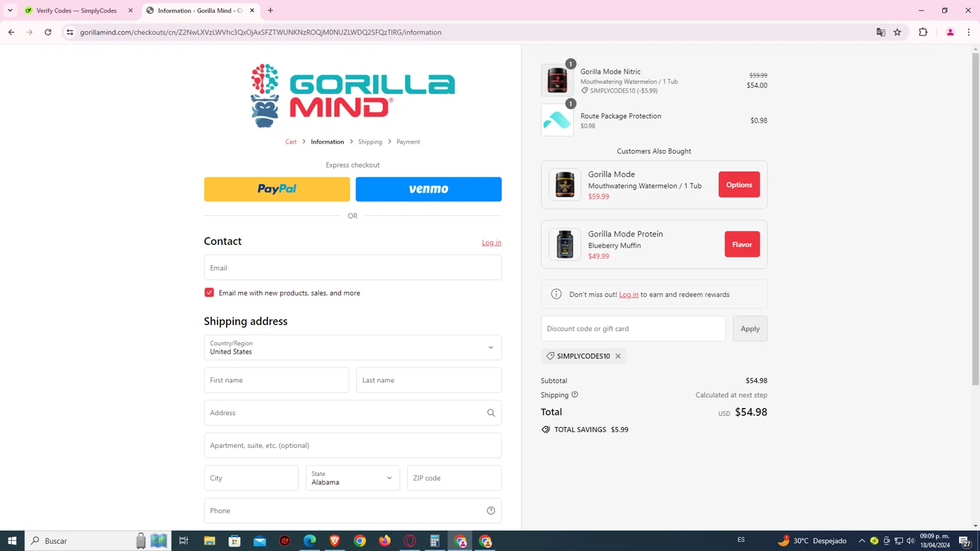Close the Verify Codes SimplyCodes tab
Image resolution: width=980 pixels, height=551 pixels.
(x=131, y=10)
